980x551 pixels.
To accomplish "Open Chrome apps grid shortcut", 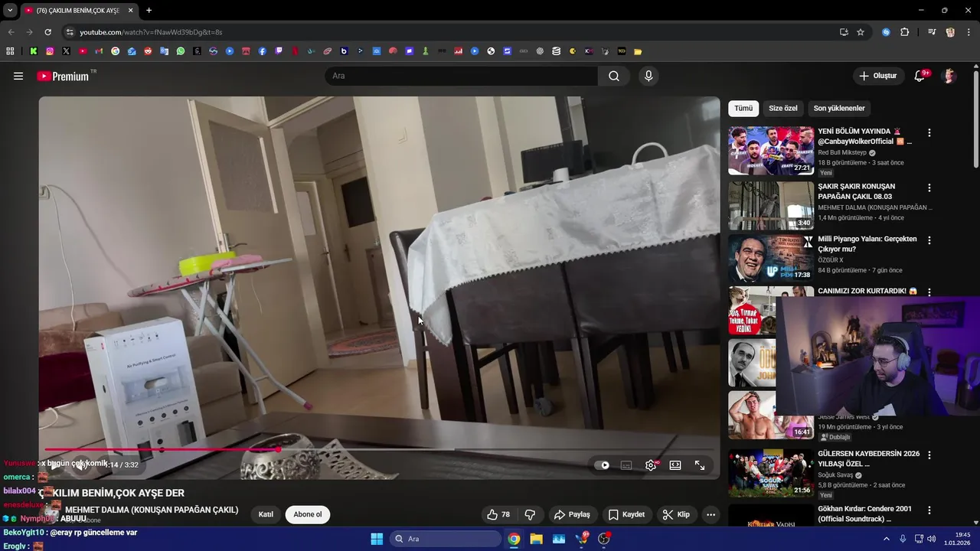I will pos(10,51).
